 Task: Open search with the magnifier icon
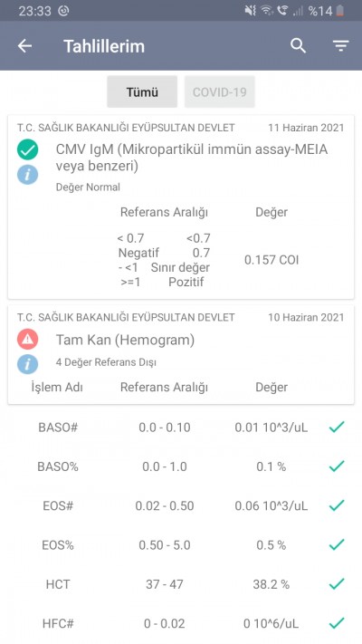tap(299, 46)
